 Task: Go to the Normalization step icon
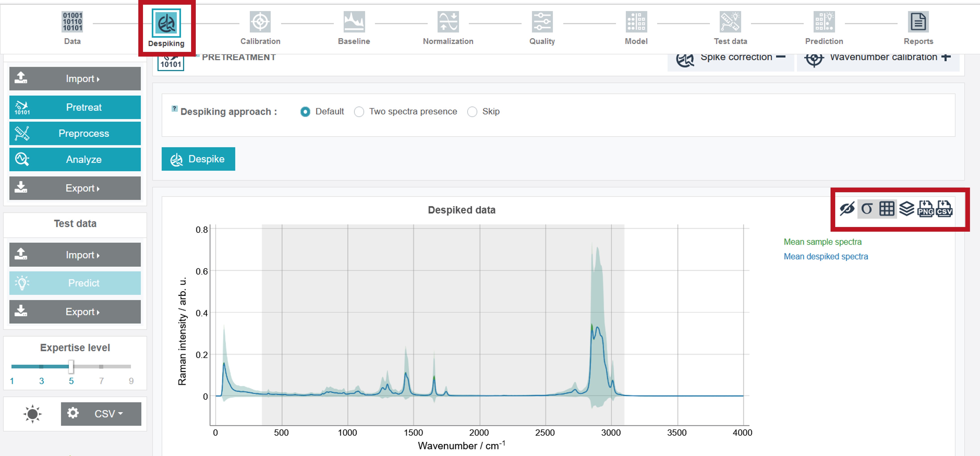tap(448, 22)
